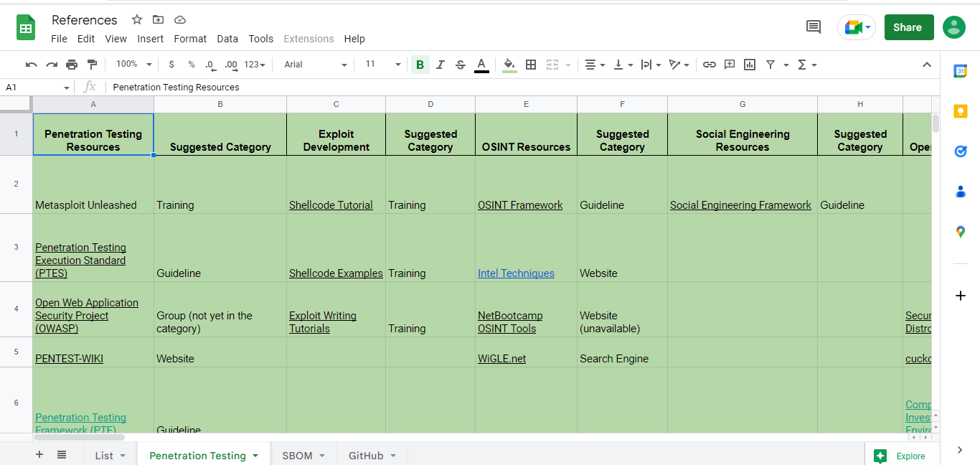980x465 pixels.
Task: Collapse the toolbar with the up chevron
Action: [x=927, y=65]
